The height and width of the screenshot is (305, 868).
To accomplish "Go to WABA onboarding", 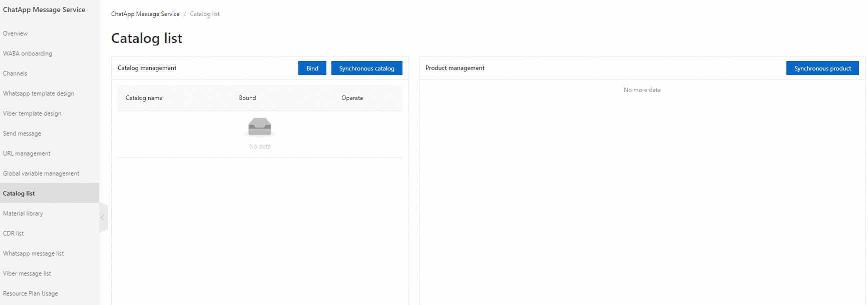I will coord(28,53).
